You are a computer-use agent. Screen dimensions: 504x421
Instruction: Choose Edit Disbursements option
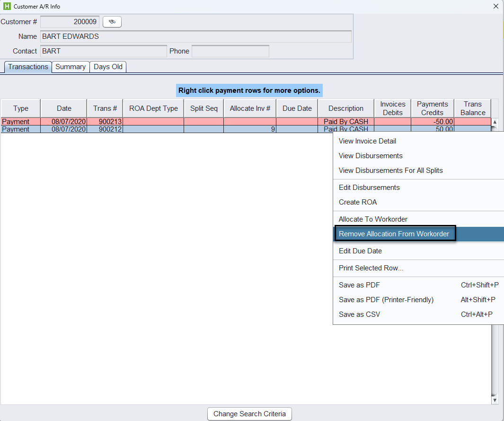click(x=369, y=188)
